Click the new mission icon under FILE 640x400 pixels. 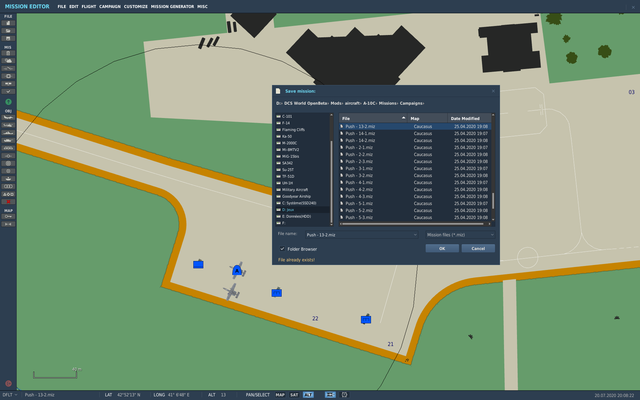point(8,23)
